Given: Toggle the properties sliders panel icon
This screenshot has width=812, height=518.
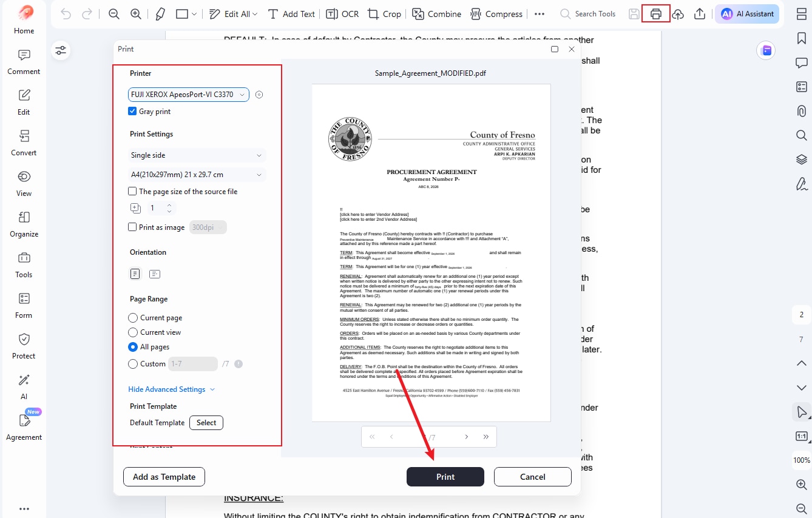Looking at the screenshot, I should click(61, 50).
